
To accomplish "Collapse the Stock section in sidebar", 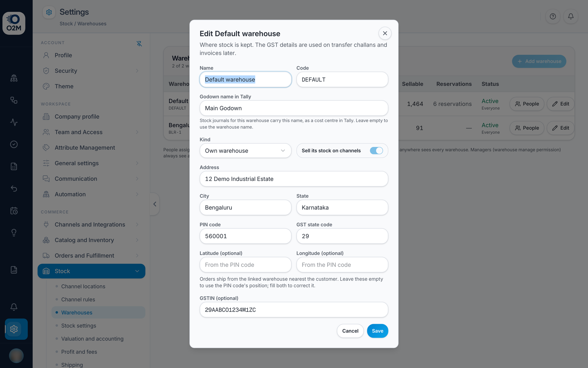I will tap(137, 271).
